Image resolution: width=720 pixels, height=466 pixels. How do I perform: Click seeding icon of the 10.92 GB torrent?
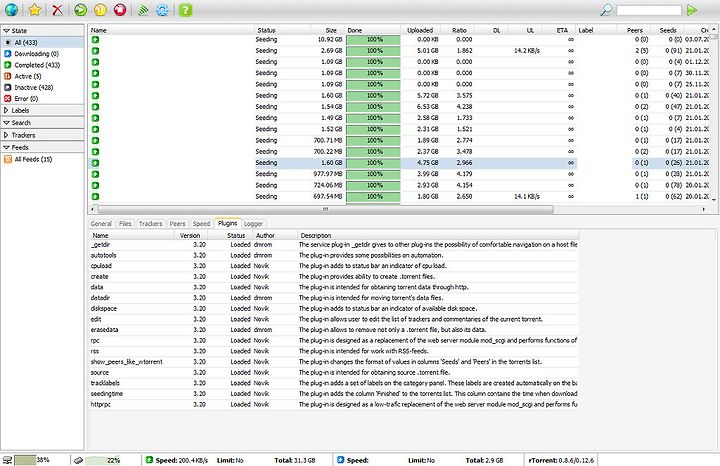tap(96, 39)
